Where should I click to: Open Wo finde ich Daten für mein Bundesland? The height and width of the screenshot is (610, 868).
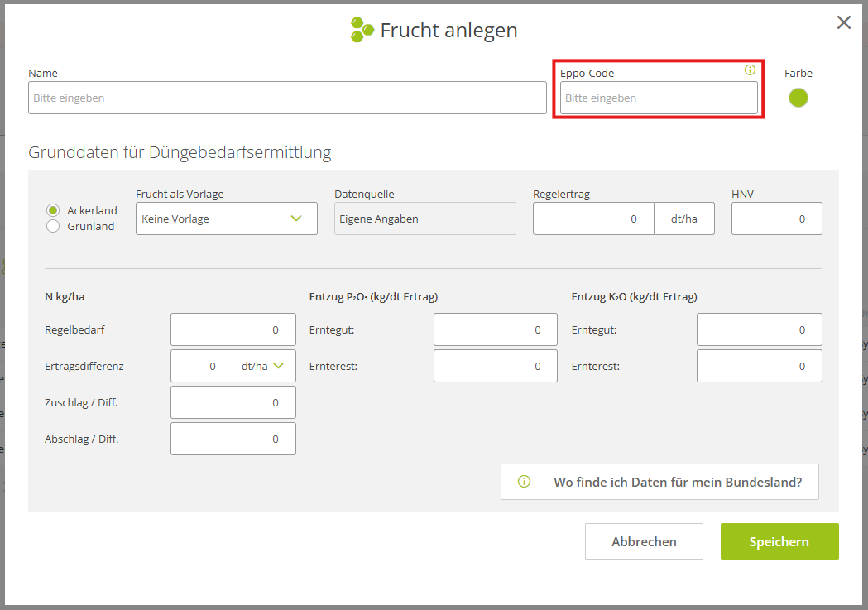(659, 482)
